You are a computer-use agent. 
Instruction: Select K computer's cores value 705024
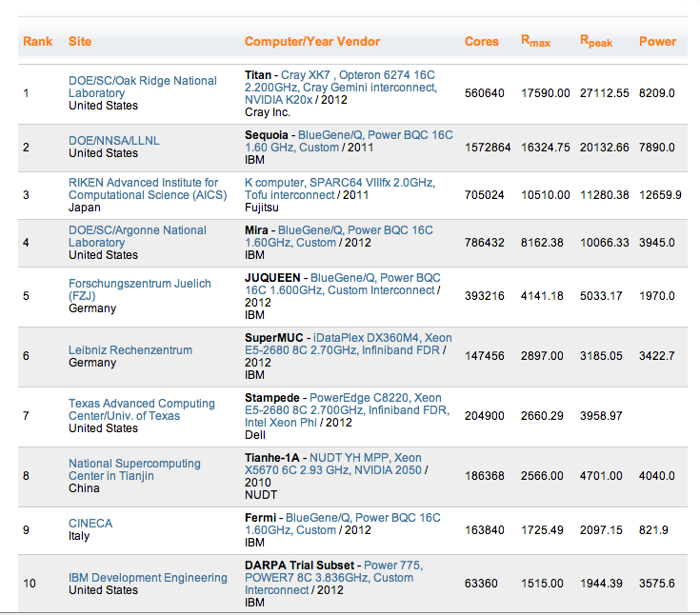pos(485,195)
